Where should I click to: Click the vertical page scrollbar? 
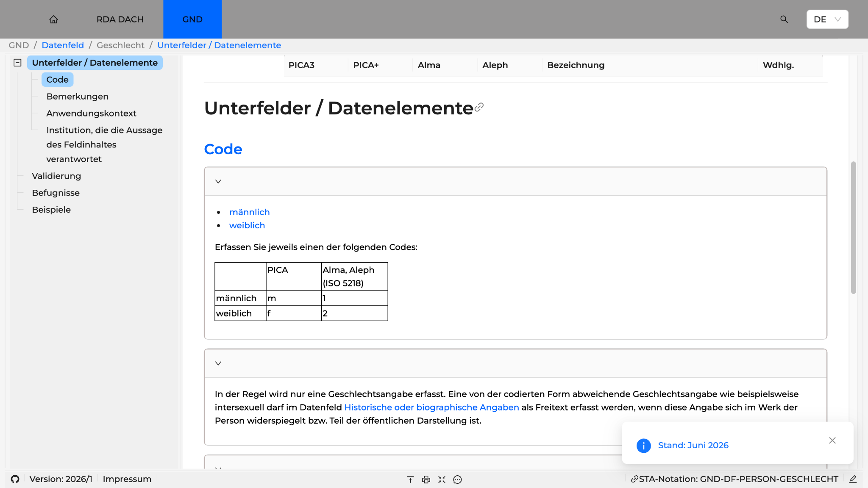click(853, 227)
